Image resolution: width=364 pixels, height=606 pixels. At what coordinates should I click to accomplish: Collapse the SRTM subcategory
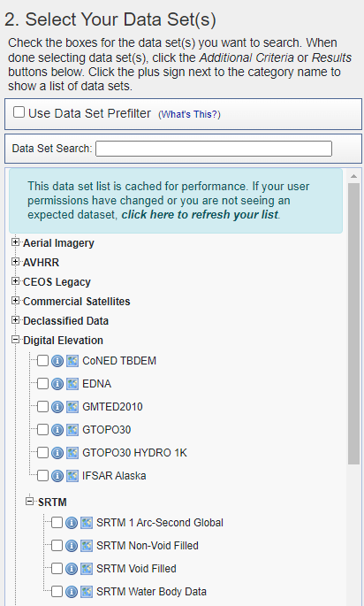(x=30, y=502)
